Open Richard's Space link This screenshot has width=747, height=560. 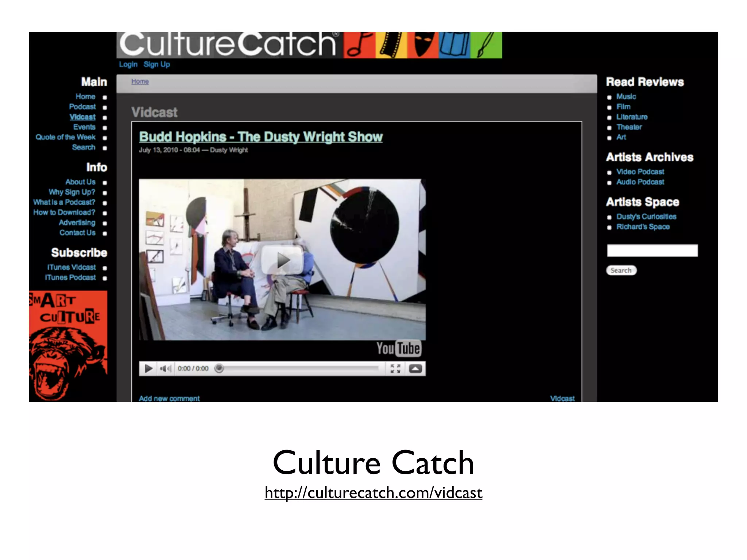(x=643, y=227)
